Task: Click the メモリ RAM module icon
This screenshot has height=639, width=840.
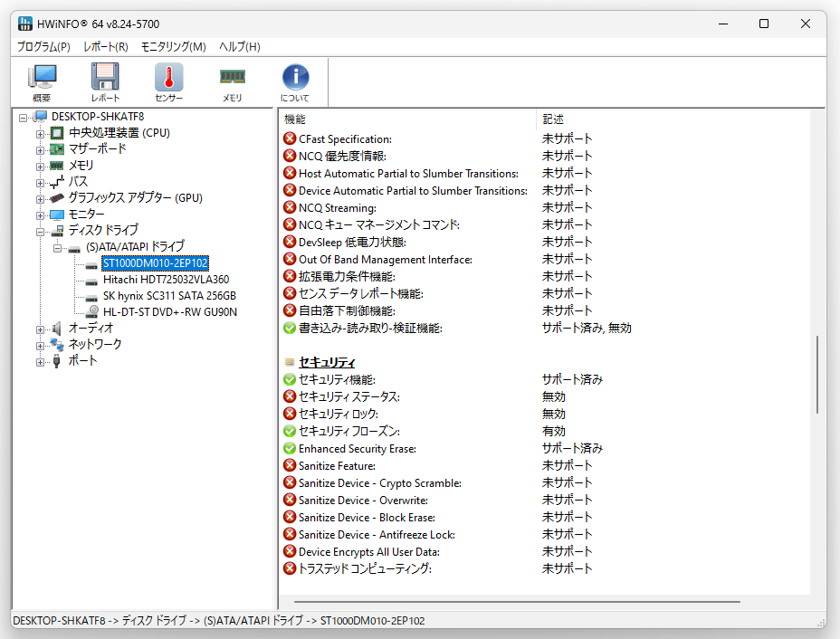Action: [232, 82]
